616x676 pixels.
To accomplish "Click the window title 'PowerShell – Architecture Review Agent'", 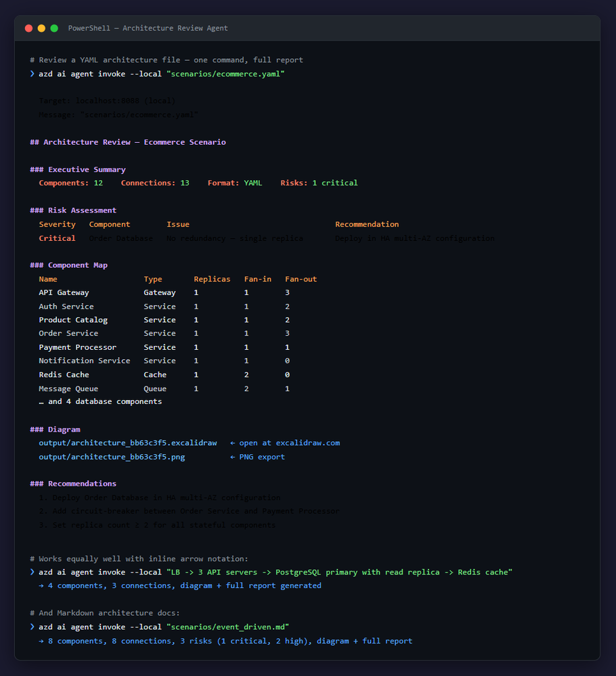I will 148,28.
